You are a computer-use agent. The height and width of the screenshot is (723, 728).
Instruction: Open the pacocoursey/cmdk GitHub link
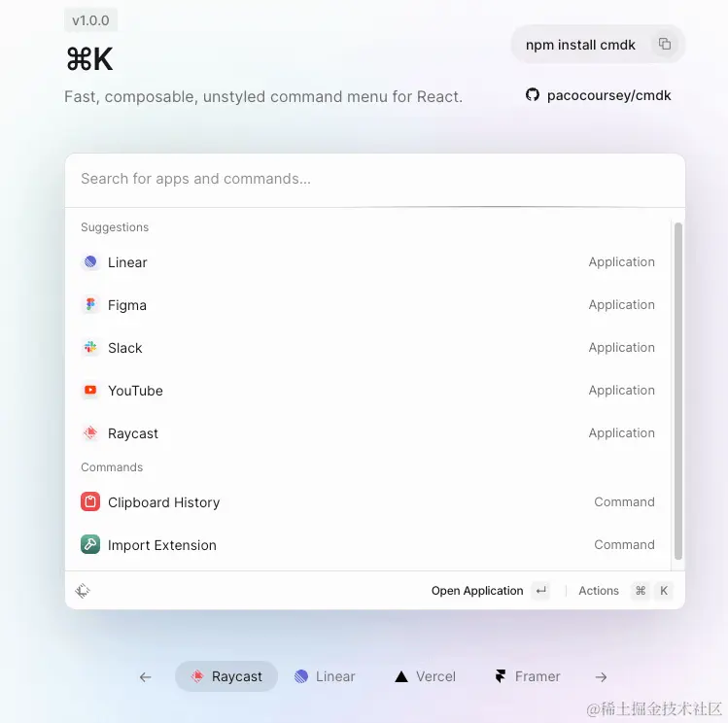pos(599,95)
